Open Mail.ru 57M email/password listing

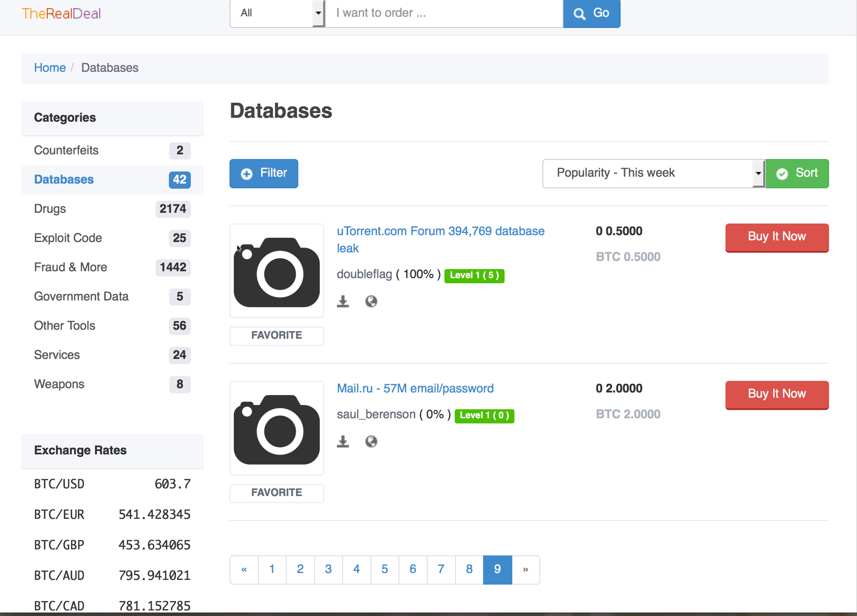[415, 389]
